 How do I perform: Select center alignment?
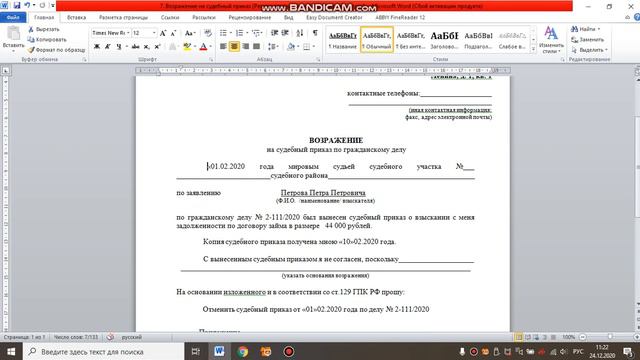(x=234, y=47)
